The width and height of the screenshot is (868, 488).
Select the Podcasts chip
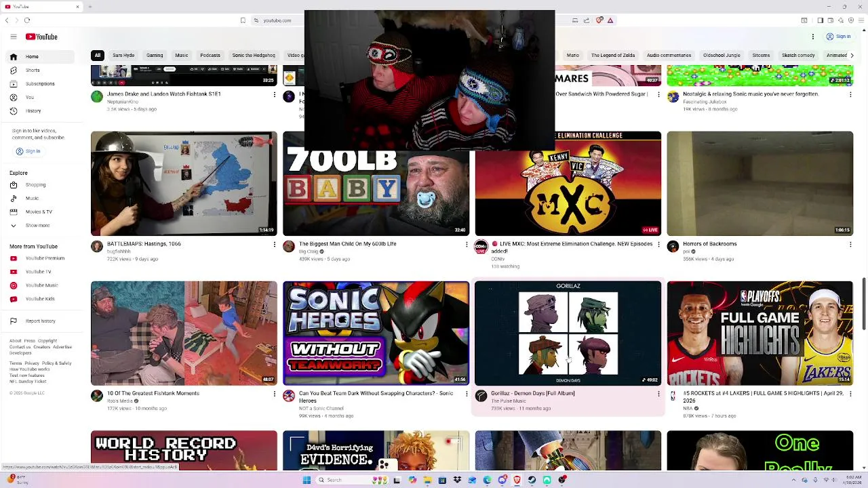[210, 55]
